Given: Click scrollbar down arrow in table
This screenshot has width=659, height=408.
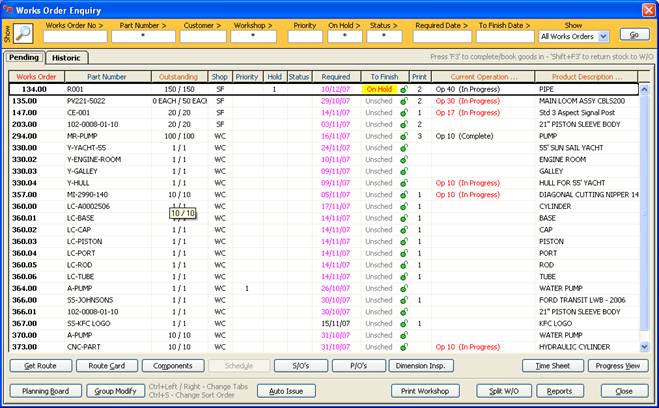Looking at the screenshot, I should click(x=644, y=347).
